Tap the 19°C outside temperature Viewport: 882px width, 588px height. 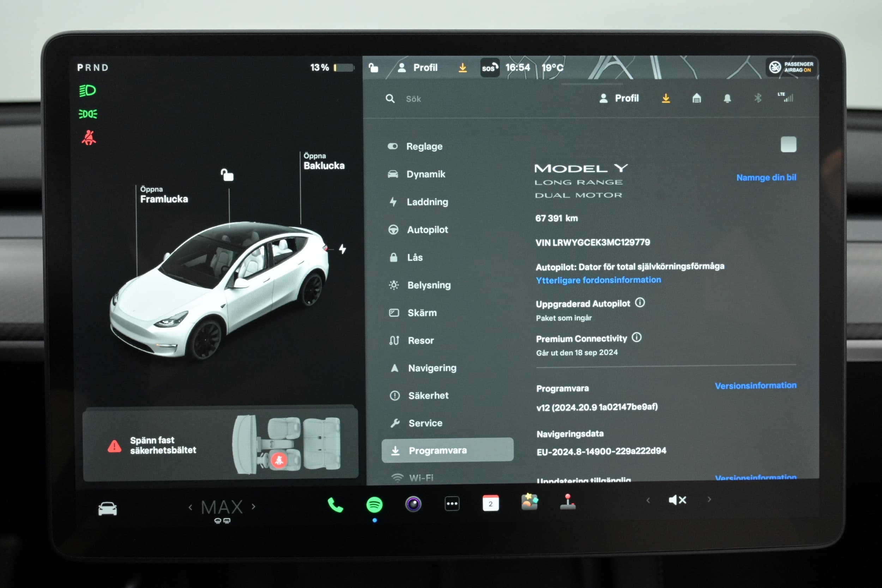coord(552,67)
